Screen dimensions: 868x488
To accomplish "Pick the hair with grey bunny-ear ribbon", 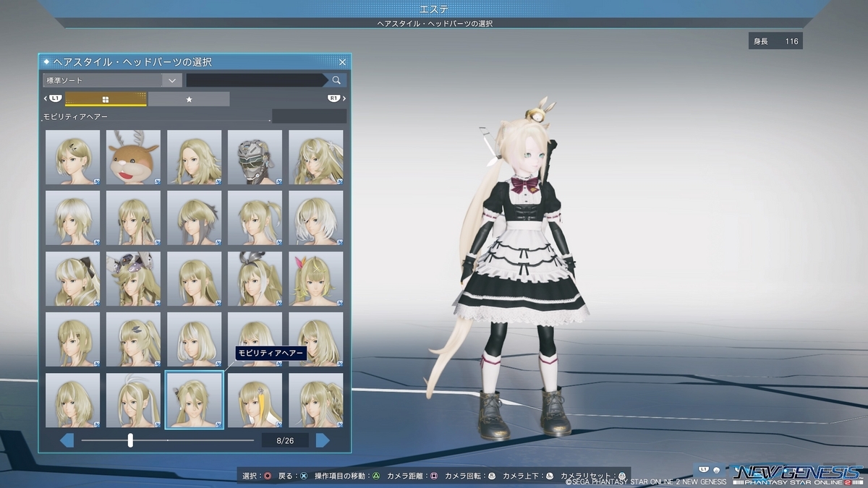I will point(255,278).
